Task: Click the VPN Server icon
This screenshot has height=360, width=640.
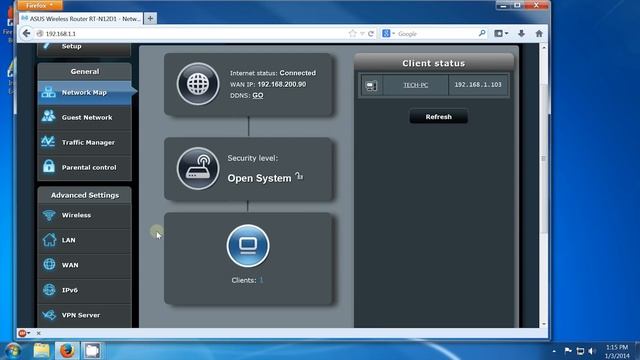Action: (x=49, y=315)
